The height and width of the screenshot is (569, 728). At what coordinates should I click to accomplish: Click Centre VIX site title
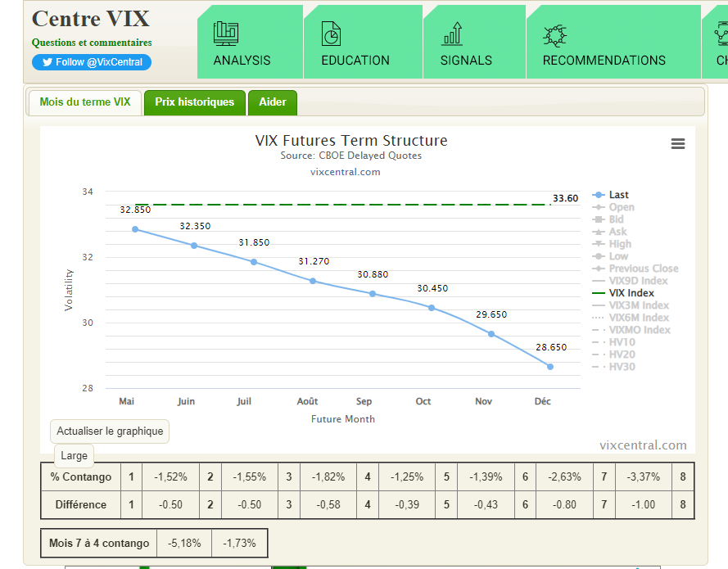(91, 19)
